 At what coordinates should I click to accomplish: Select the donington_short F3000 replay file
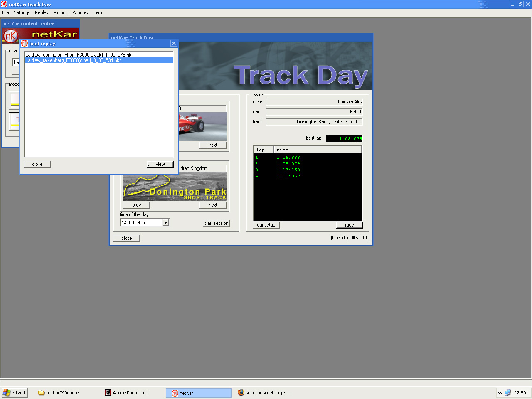pos(99,55)
